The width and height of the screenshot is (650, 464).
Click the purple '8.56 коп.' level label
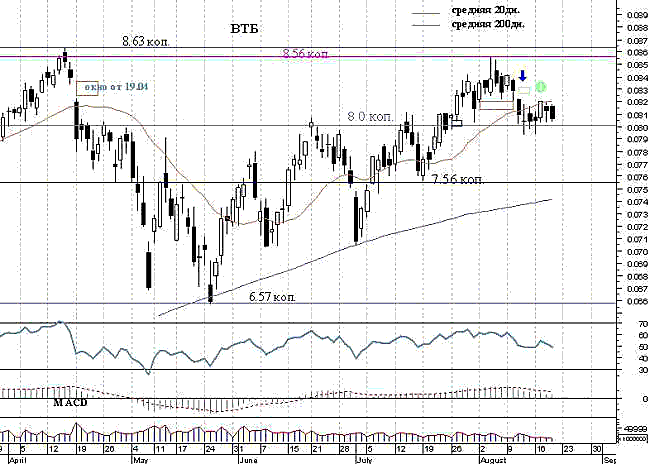[x=306, y=53]
